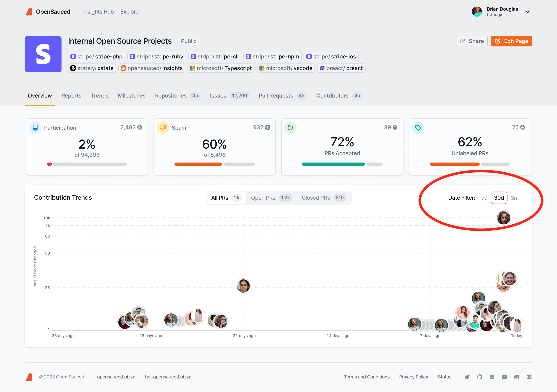Screen dimensions: 557x392
Task: Click the Public visibility badge
Action: click(x=189, y=41)
